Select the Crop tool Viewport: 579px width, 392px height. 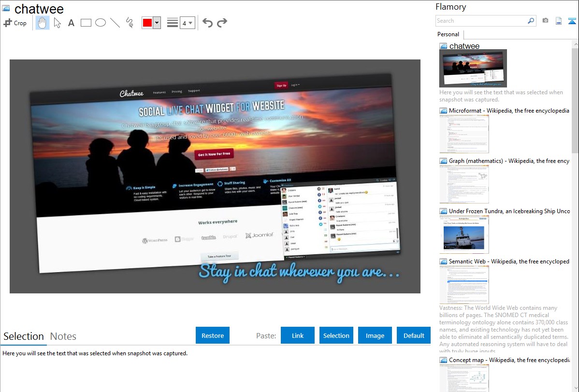tap(15, 23)
